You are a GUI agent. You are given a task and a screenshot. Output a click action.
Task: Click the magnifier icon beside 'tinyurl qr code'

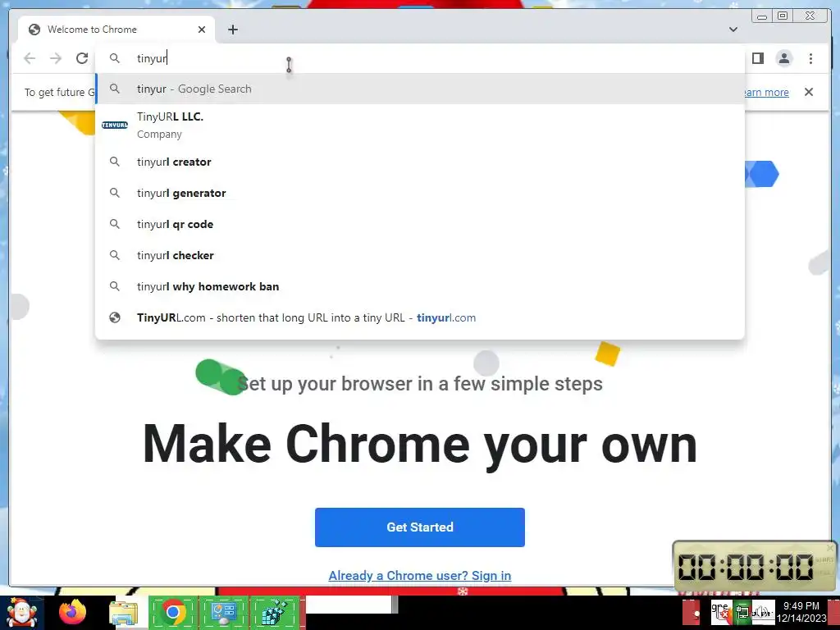pos(115,223)
